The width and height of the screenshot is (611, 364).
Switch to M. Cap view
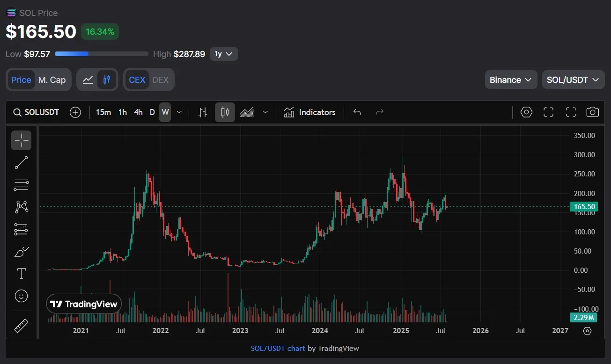pos(52,80)
